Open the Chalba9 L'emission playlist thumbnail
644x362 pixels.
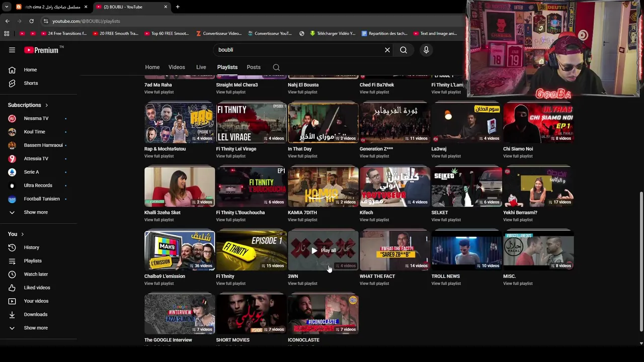click(180, 250)
